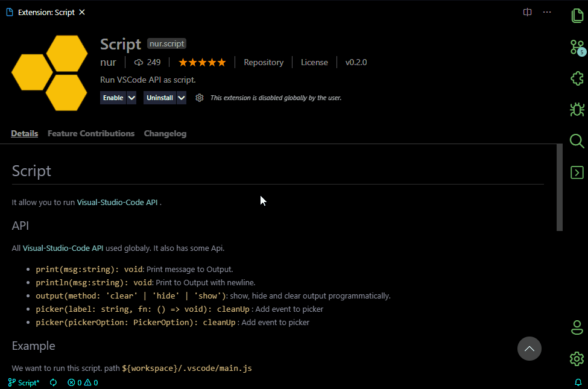The width and height of the screenshot is (588, 389).
Task: Click the nur.script identifier badge
Action: tap(167, 44)
